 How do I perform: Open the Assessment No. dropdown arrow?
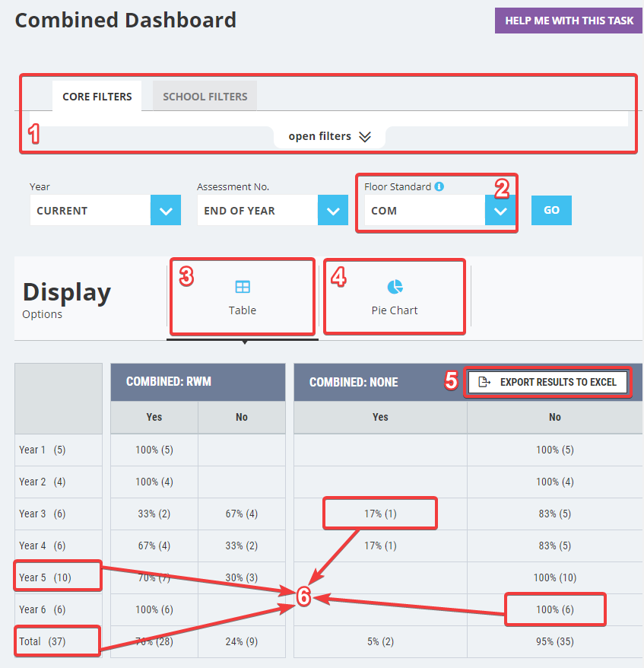[x=333, y=210]
